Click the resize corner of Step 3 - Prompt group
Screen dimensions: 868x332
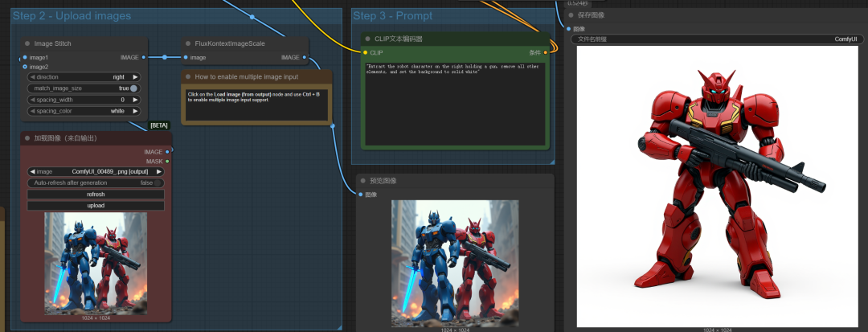pyautogui.click(x=551, y=161)
